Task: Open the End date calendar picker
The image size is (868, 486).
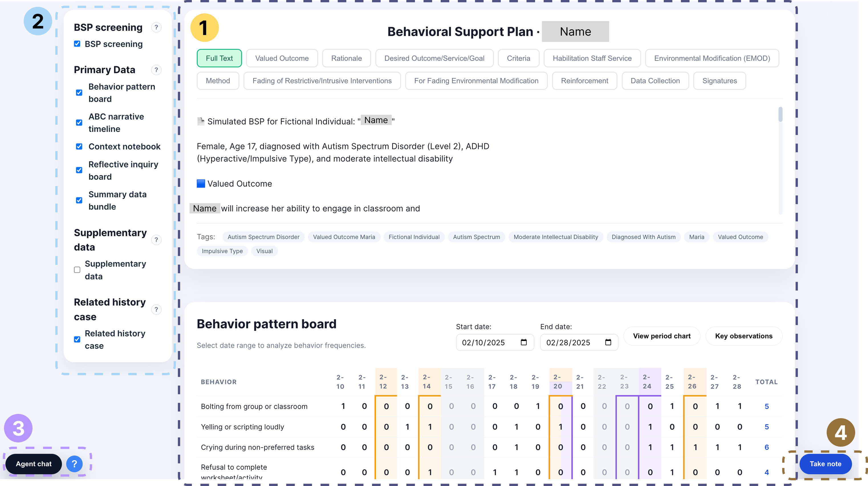Action: [608, 342]
